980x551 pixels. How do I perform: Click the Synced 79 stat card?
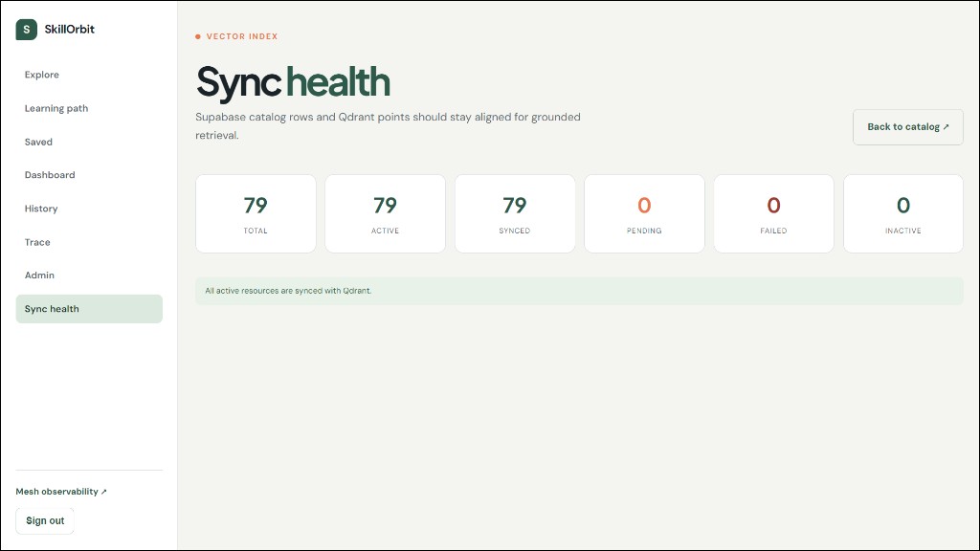tap(515, 213)
